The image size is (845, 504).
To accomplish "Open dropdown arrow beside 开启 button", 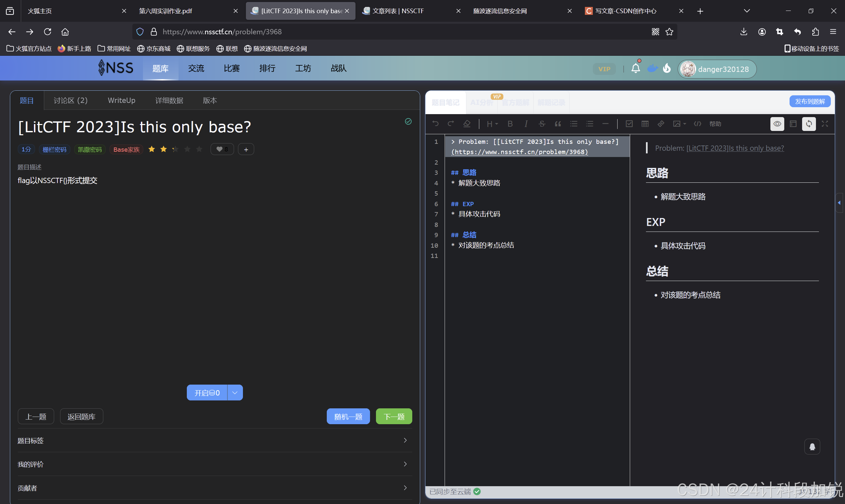I will (x=235, y=393).
